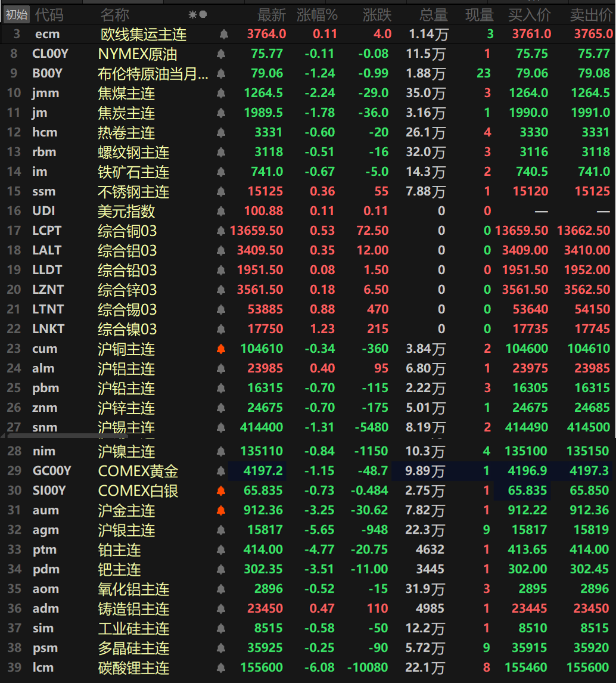Select the 铸造铝主连 name cell
This screenshot has width=616, height=683.
pyautogui.click(x=133, y=609)
